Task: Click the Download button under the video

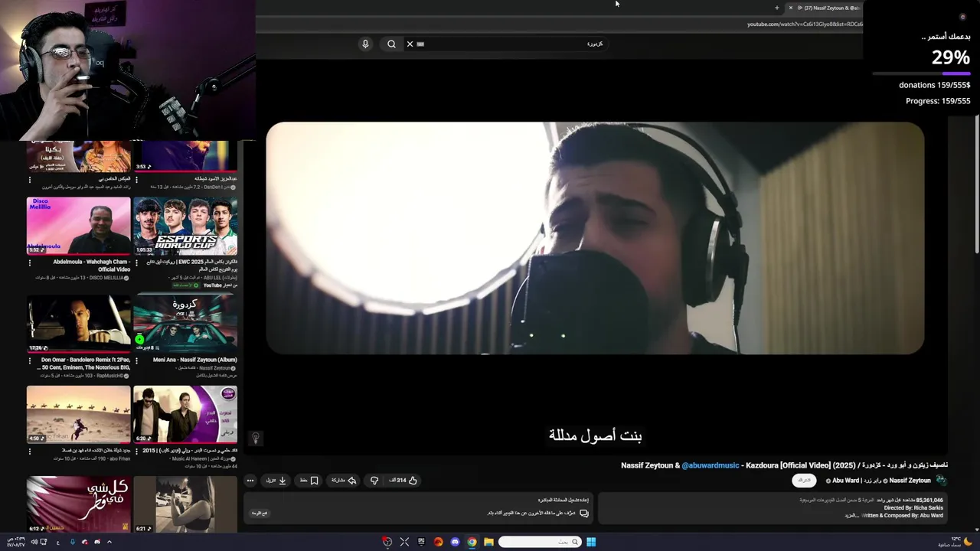Action: 276,481
